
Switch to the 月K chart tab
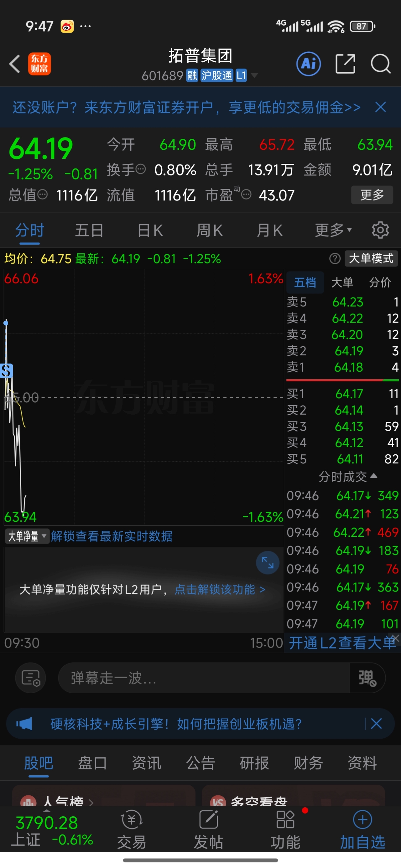(x=269, y=231)
